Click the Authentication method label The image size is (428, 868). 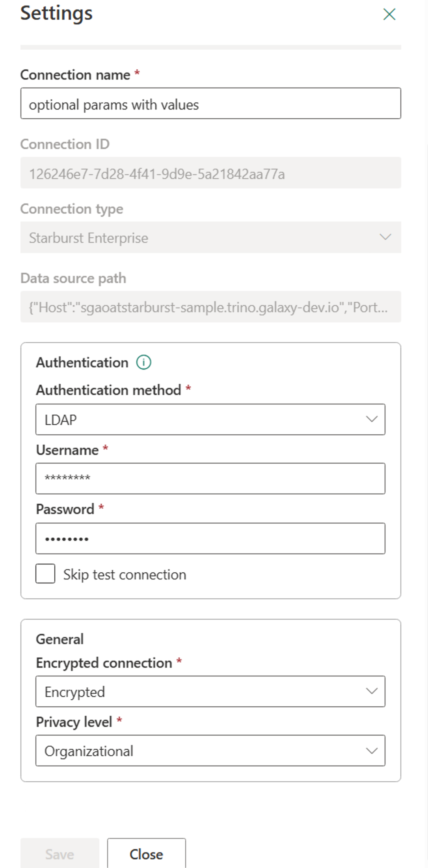(x=108, y=390)
